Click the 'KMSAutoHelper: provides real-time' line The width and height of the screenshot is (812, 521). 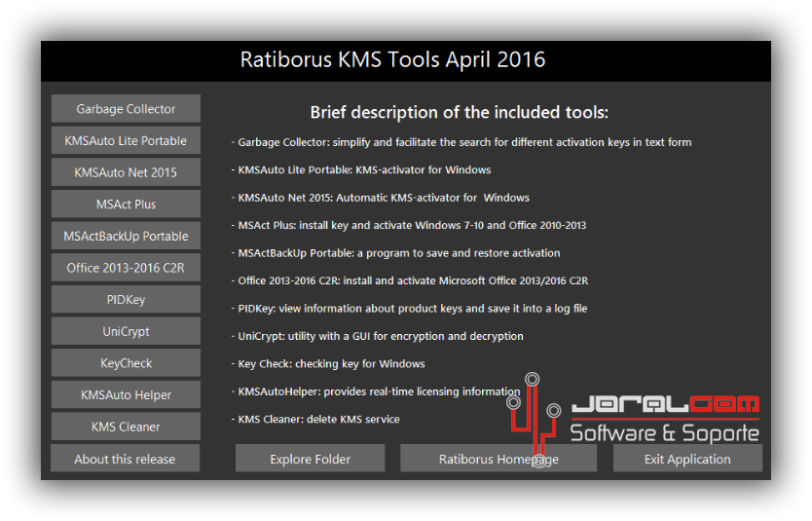point(376,391)
